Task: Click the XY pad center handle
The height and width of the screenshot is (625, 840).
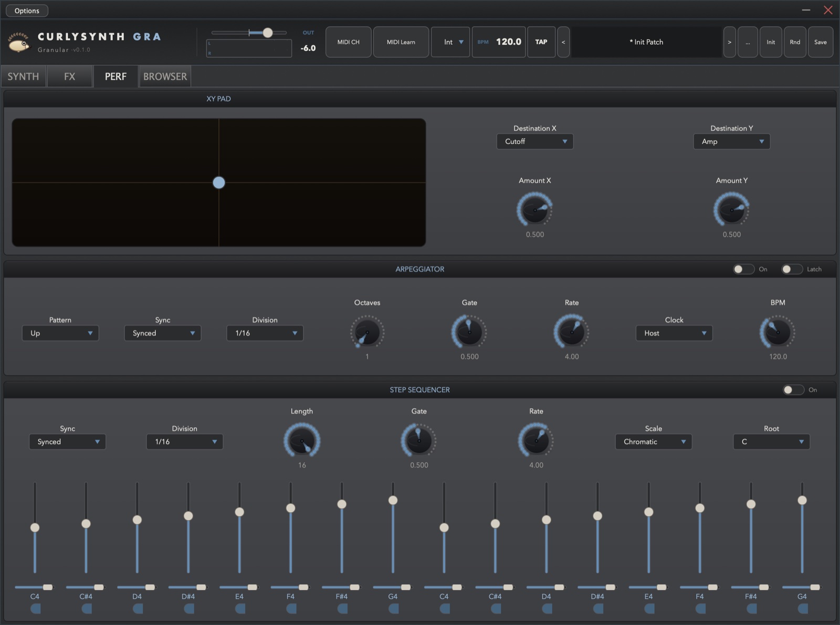Action: click(219, 183)
